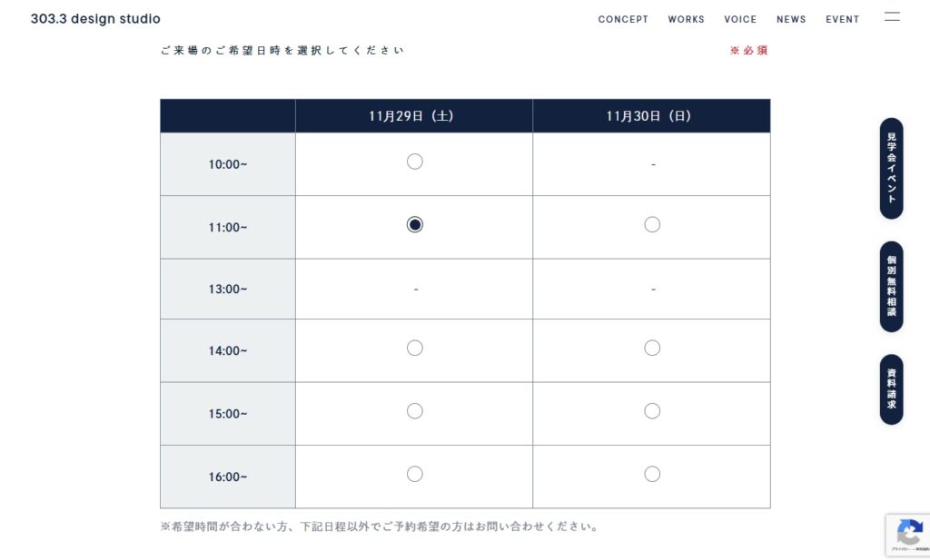This screenshot has width=930, height=560.
Task: Select 10:00 slot on November 29
Action: (x=415, y=162)
